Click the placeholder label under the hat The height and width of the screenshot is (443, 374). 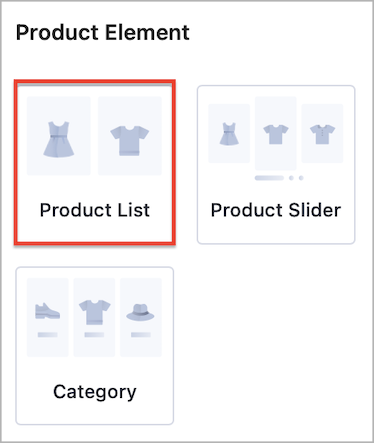(141, 335)
